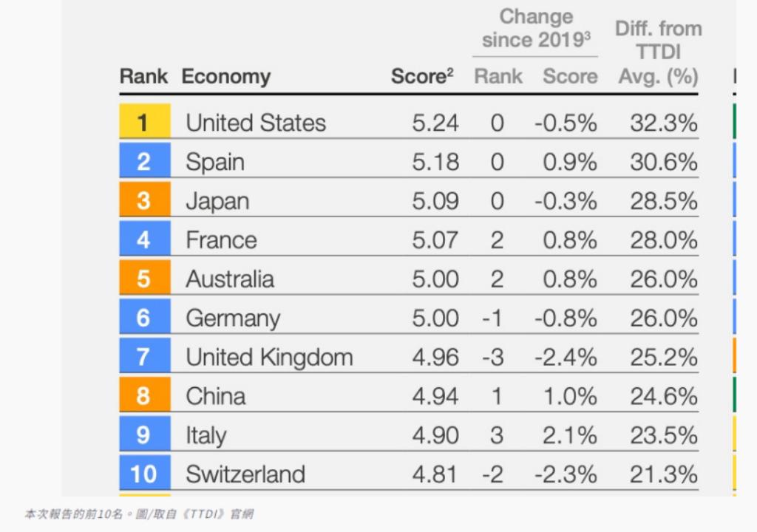This screenshot has width=757, height=532.
Task: Click on Spain in the Economy column
Action: click(x=215, y=162)
